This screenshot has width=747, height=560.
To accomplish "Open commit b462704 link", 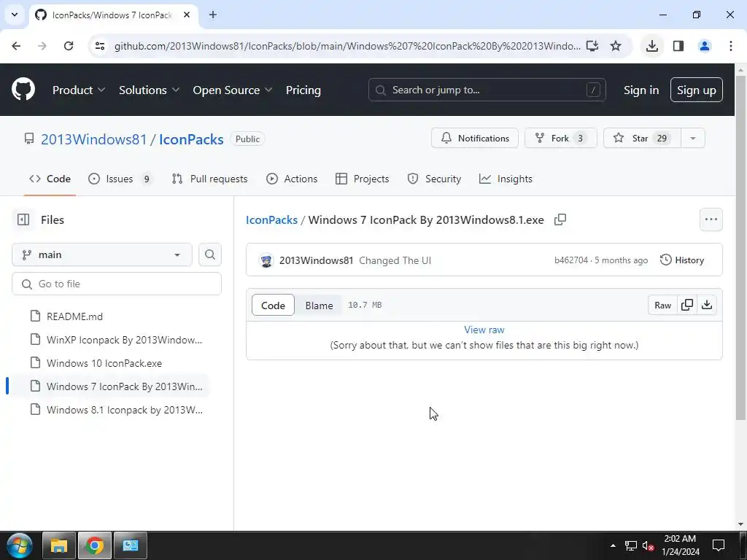I will tap(570, 260).
